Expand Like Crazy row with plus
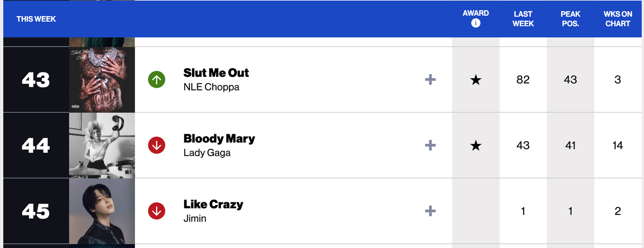This screenshot has width=644, height=248. (430, 211)
